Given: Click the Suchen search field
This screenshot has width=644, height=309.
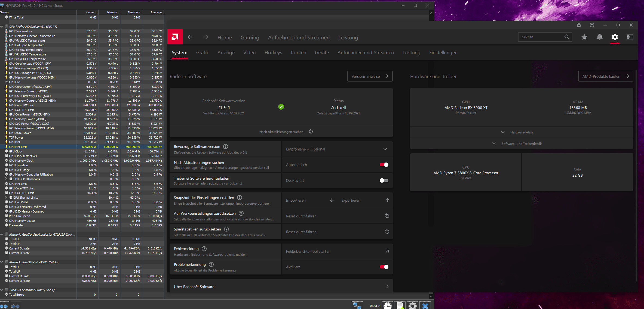Looking at the screenshot, I should pyautogui.click(x=542, y=37).
